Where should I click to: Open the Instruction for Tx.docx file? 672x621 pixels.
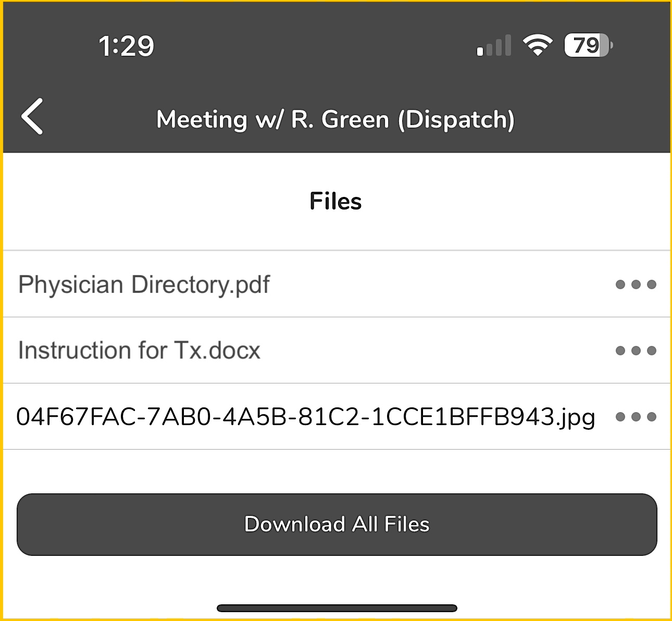(139, 351)
